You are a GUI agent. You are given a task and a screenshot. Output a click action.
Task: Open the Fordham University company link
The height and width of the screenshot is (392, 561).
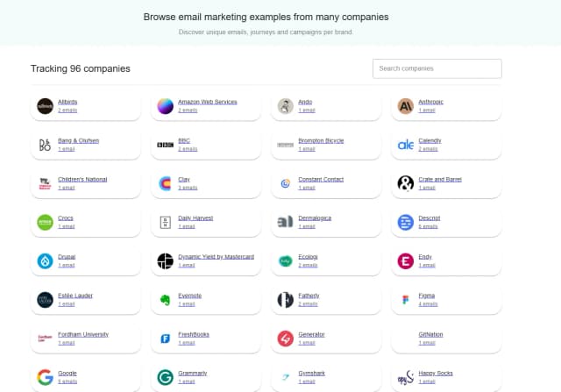coord(85,334)
